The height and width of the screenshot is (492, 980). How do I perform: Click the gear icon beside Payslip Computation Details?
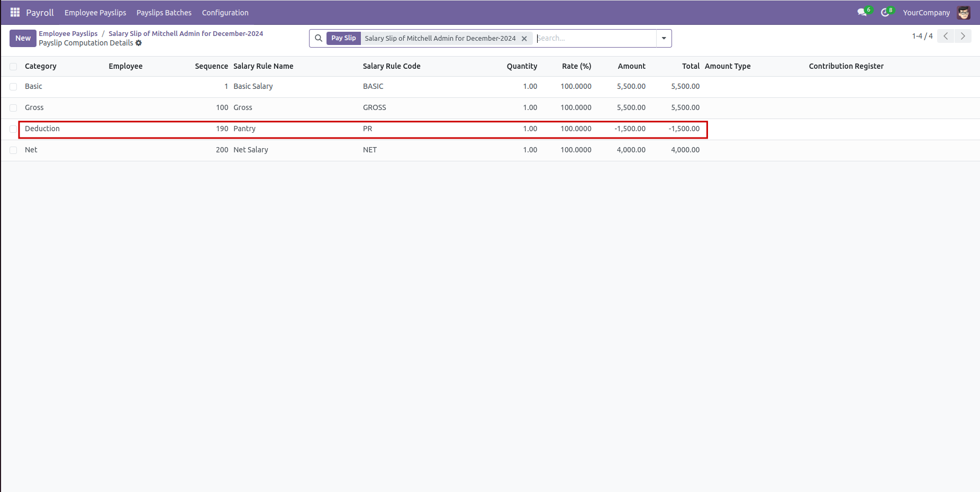(x=139, y=43)
